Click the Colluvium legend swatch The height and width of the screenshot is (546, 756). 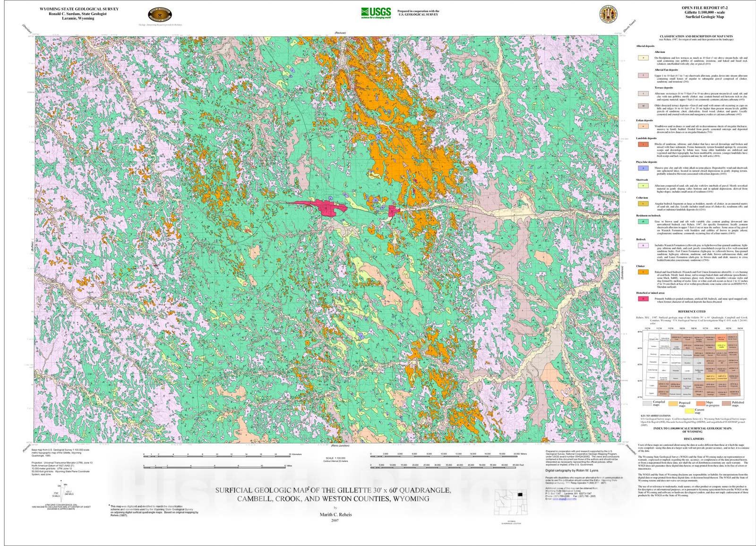point(643,204)
